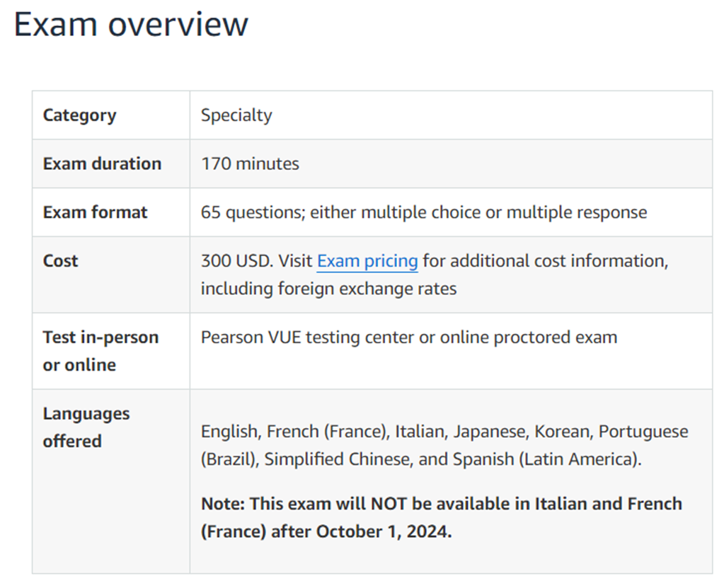Open the Exam pricing link
The width and height of the screenshot is (724, 588).
[x=367, y=261]
